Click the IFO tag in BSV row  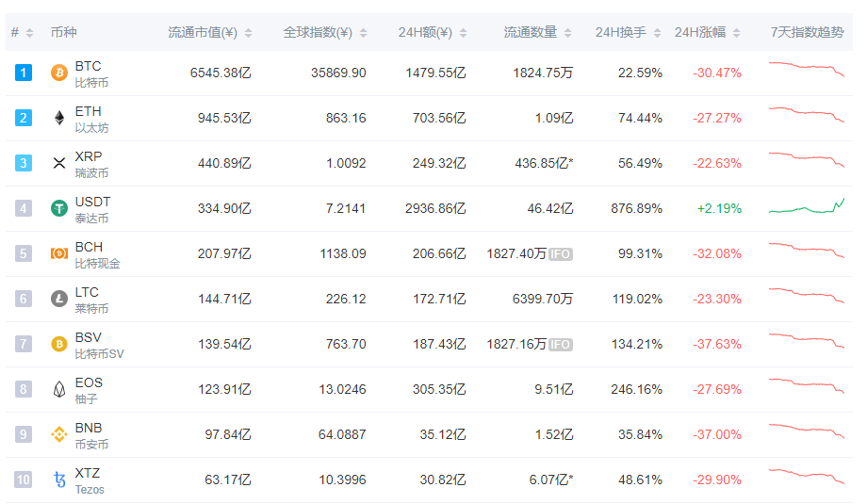561,345
